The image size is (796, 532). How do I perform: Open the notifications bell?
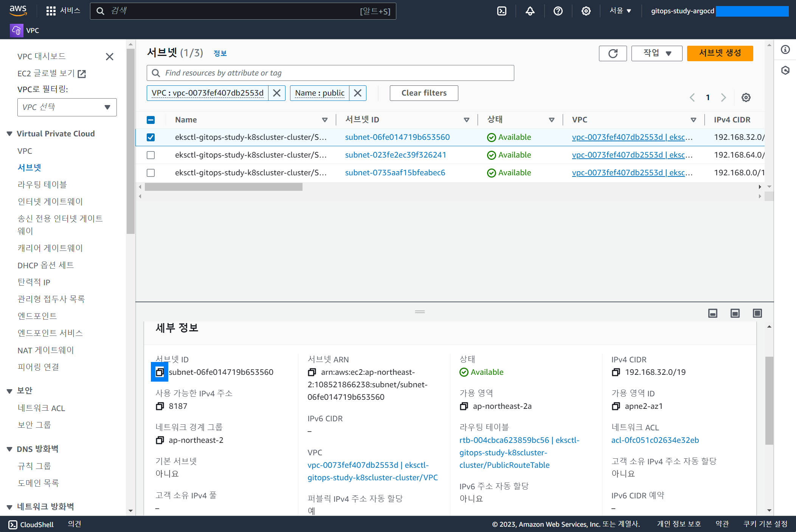click(x=530, y=11)
